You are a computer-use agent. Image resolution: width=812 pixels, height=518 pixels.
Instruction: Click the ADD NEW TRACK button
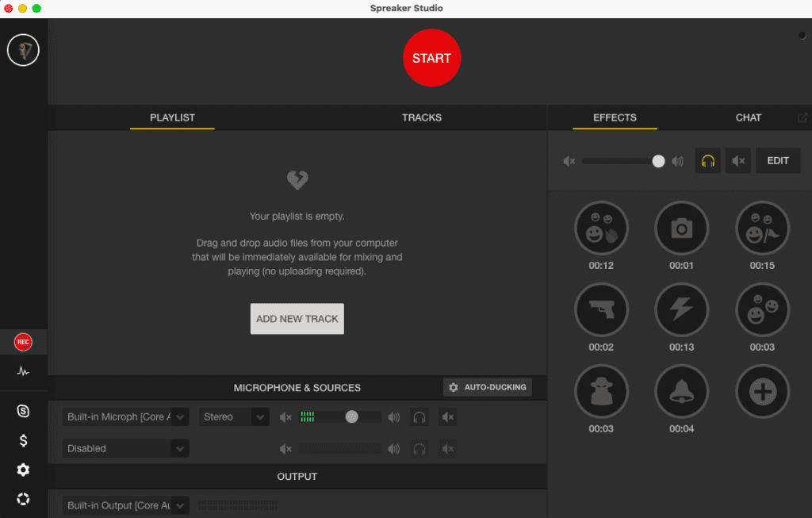[x=297, y=318]
